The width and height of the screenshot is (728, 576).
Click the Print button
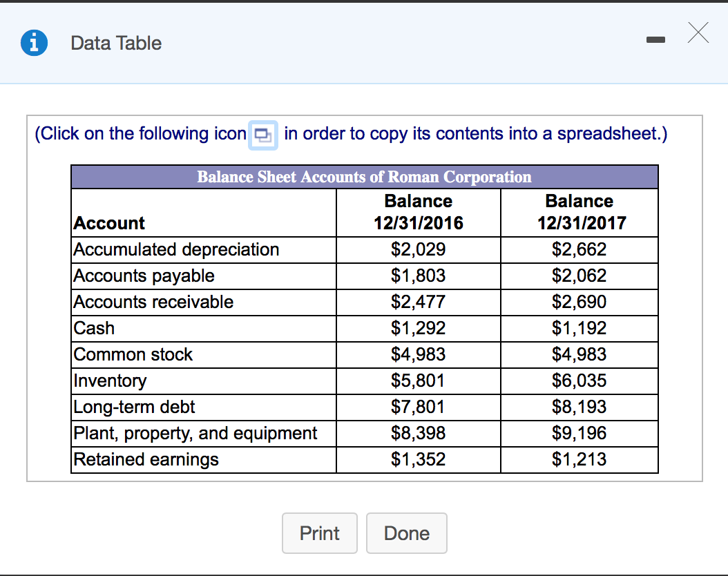(x=319, y=533)
